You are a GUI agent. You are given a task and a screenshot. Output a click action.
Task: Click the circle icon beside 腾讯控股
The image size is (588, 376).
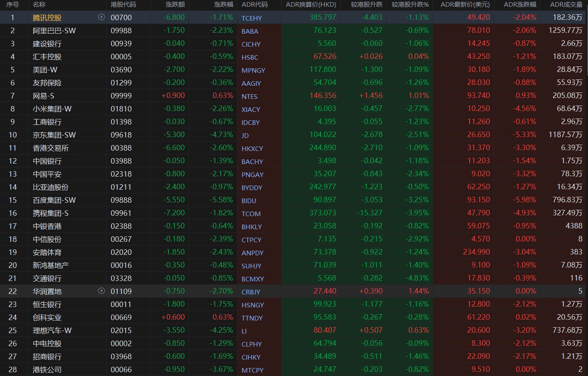(101, 17)
